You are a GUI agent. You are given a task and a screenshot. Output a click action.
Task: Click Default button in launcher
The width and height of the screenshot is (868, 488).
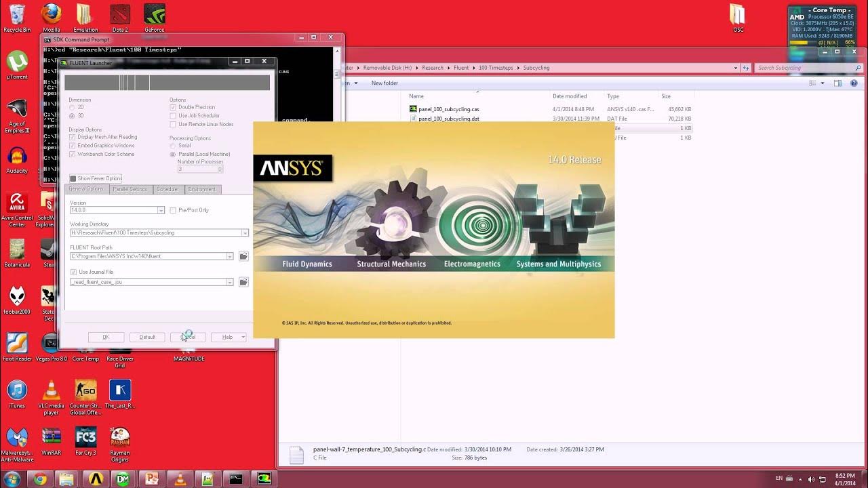147,337
